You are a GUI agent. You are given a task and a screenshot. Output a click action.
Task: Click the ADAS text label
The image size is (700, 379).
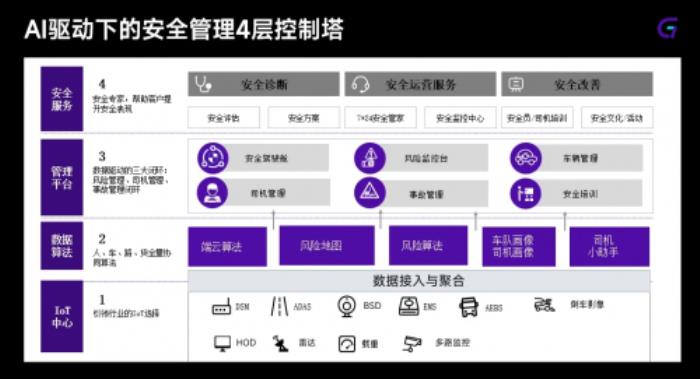[302, 307]
